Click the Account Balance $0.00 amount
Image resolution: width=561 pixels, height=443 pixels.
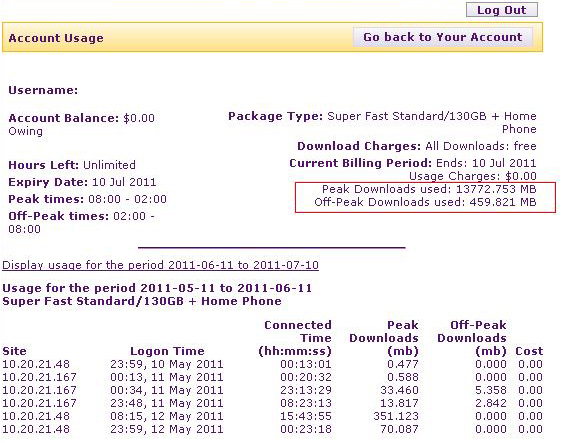tap(139, 118)
